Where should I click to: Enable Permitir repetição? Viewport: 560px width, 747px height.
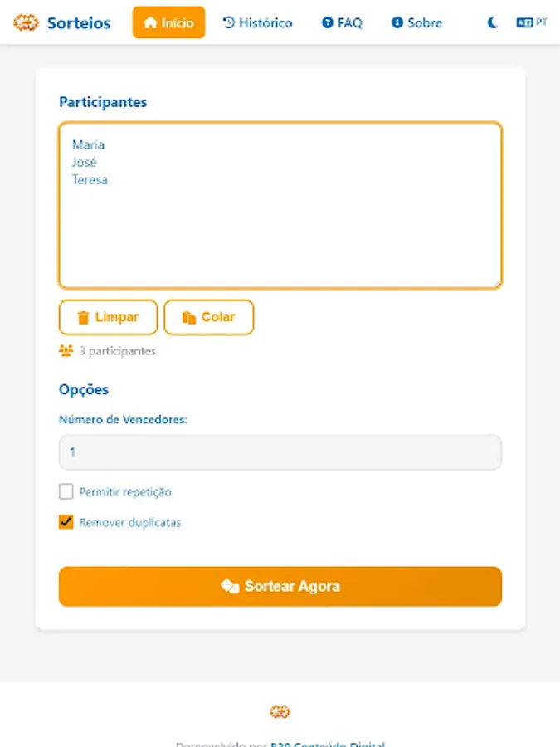coord(66,491)
